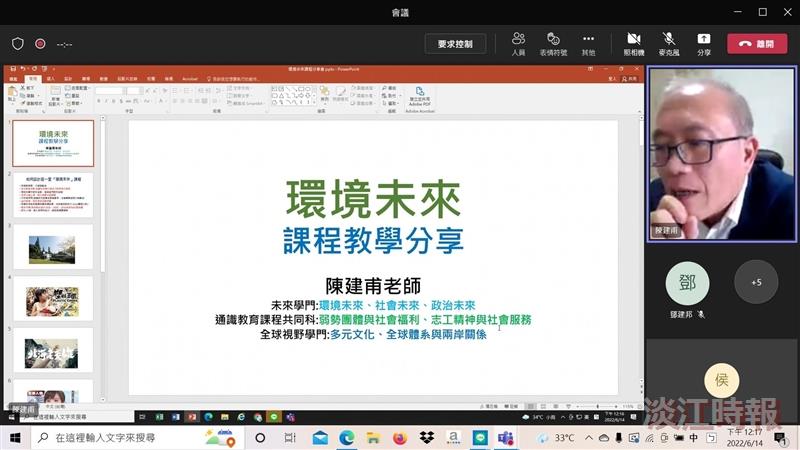Open File Explorer on the bottom taskbar
Screen dimensions: 800x450
[373, 438]
